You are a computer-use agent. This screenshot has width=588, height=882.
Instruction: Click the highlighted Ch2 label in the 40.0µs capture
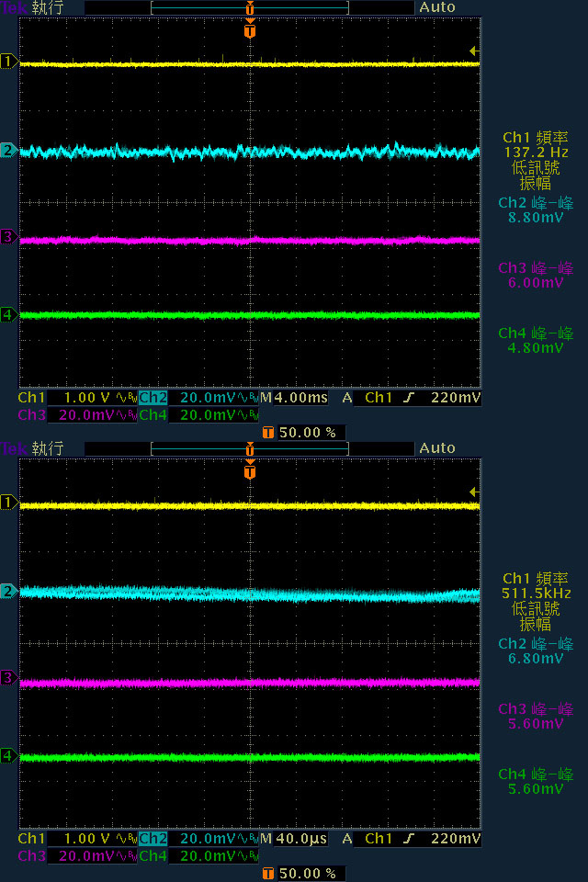click(x=153, y=839)
